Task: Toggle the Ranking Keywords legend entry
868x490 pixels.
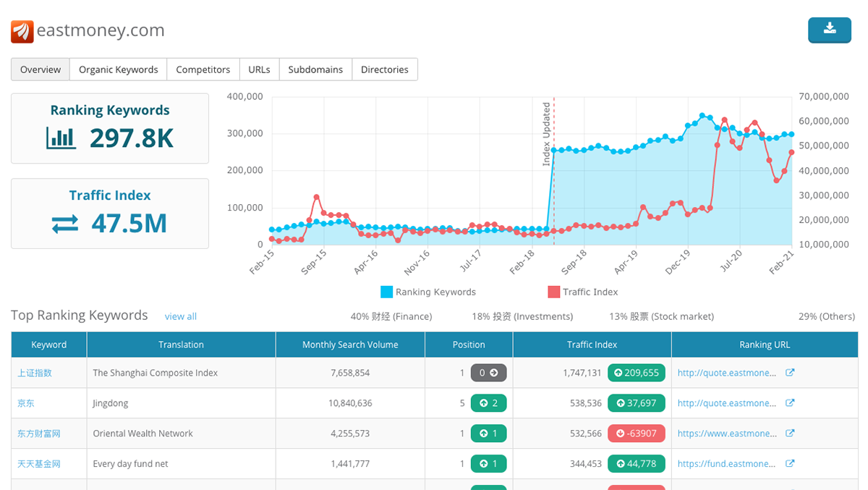Action: pyautogui.click(x=428, y=292)
